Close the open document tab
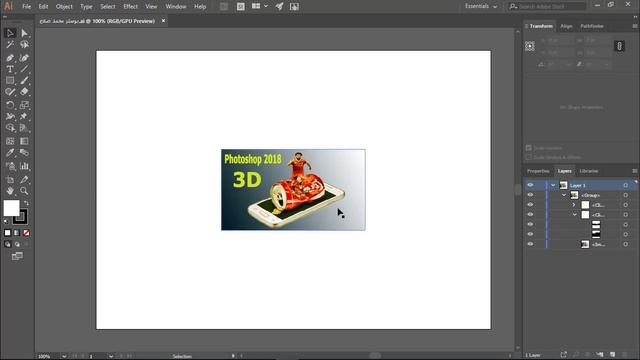Screen dimensions: 640x360 coord(163,21)
